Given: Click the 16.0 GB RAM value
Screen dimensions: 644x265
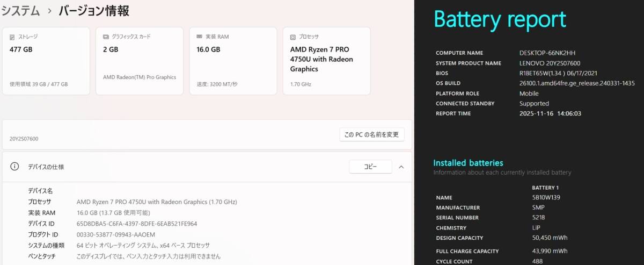Looking at the screenshot, I should pyautogui.click(x=208, y=49).
